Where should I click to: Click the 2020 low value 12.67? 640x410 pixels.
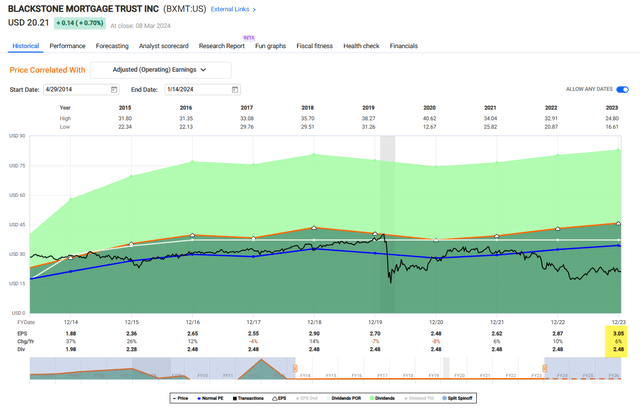(429, 127)
